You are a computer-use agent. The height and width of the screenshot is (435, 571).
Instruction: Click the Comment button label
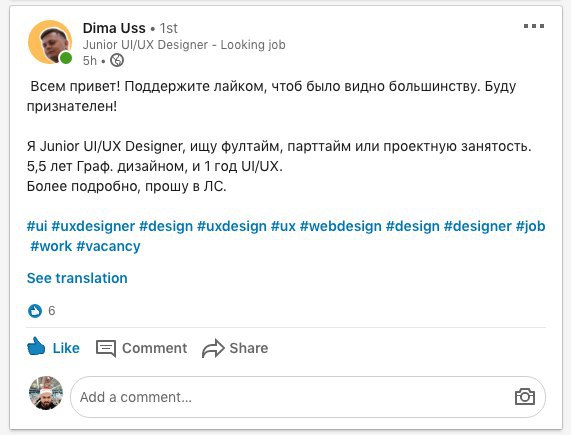(154, 348)
